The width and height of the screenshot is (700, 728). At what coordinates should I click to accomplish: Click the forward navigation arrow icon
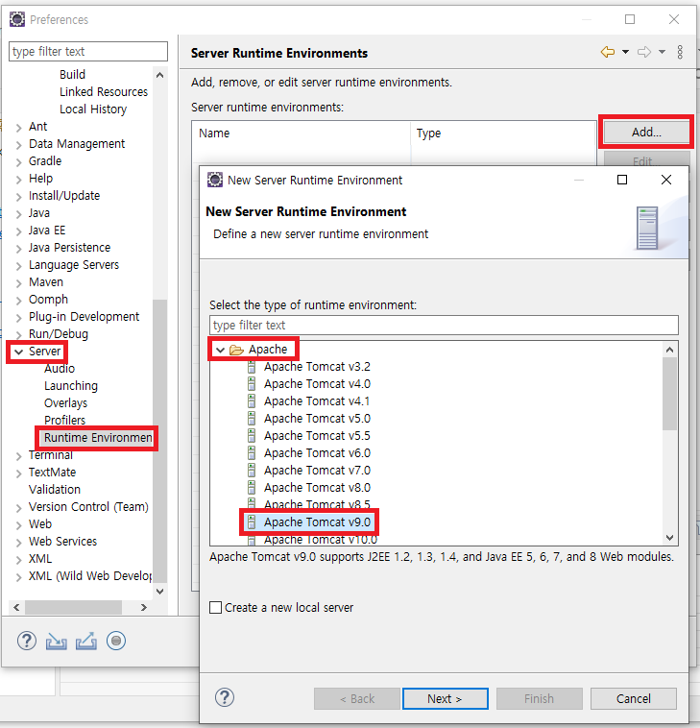click(x=644, y=52)
